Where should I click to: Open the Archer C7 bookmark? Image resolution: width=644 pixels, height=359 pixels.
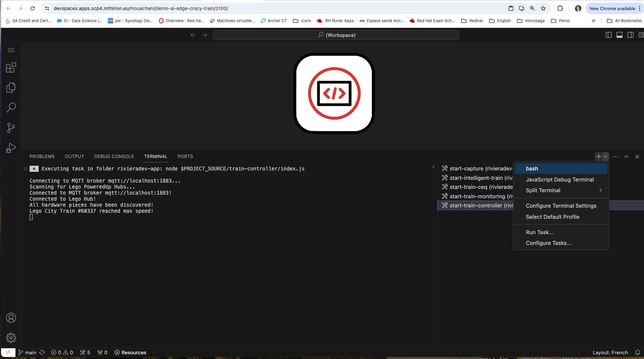[x=273, y=21]
